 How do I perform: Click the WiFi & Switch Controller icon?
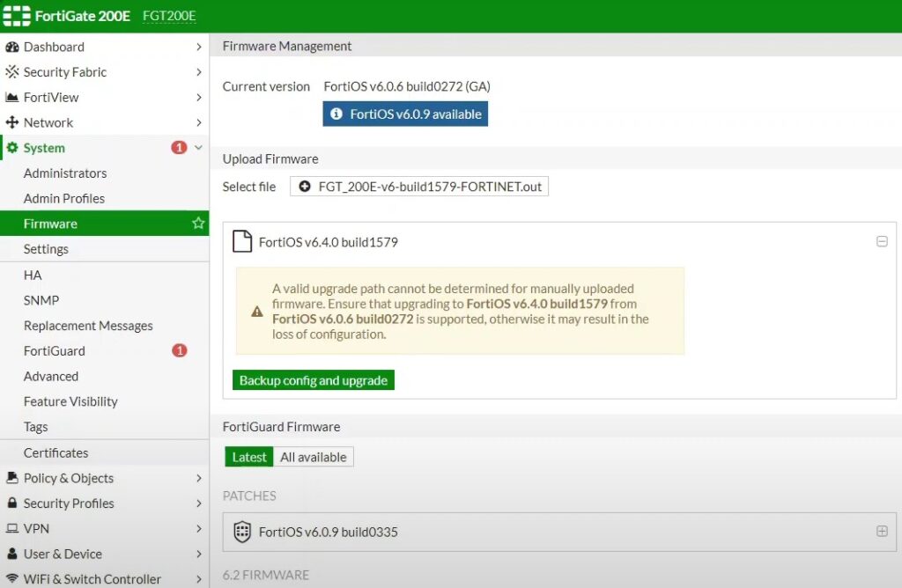[12, 579]
